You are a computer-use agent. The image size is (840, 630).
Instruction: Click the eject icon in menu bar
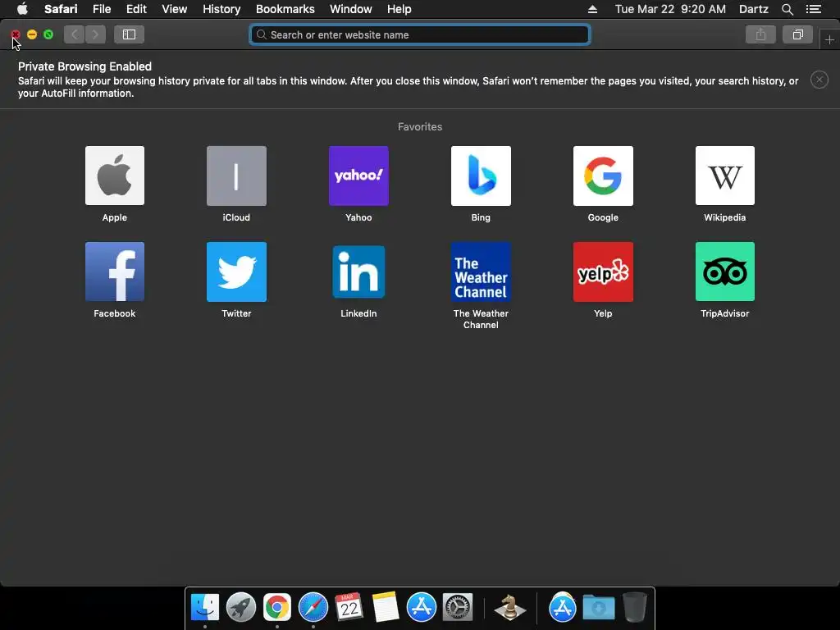pos(592,9)
